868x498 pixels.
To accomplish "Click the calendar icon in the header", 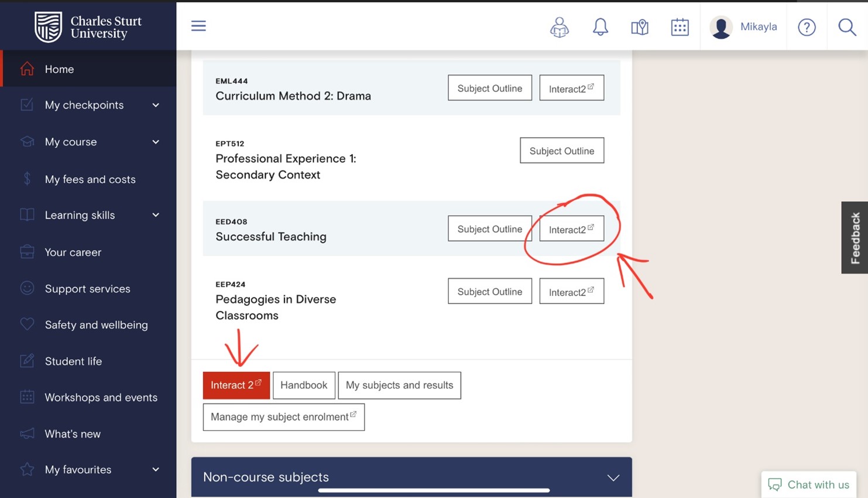I will pyautogui.click(x=679, y=26).
